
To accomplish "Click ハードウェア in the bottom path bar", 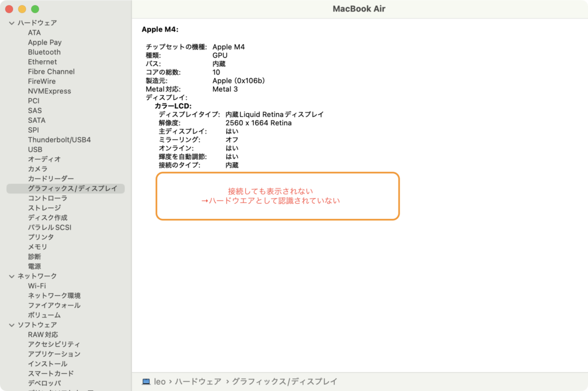I will [x=198, y=381].
